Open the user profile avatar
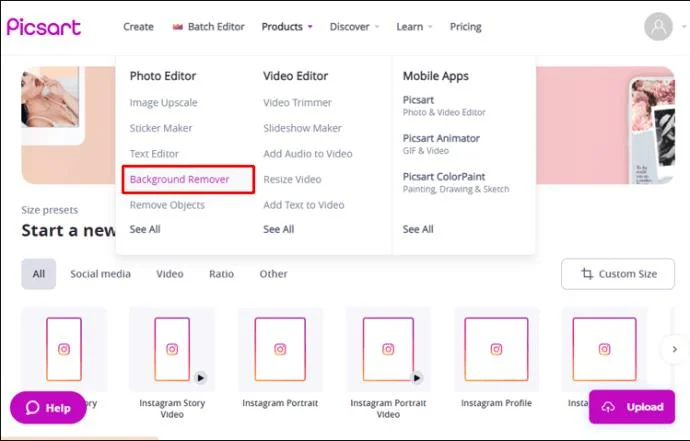This screenshot has height=441, width=690. click(x=658, y=27)
